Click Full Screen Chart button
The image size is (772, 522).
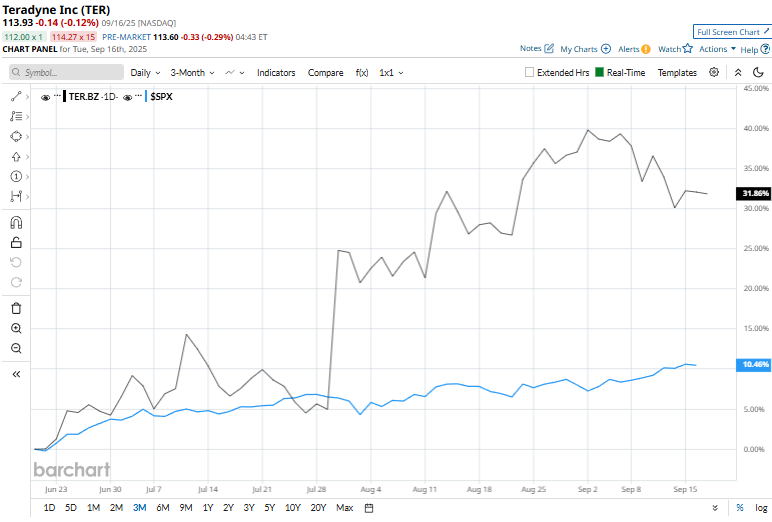pyautogui.click(x=732, y=32)
